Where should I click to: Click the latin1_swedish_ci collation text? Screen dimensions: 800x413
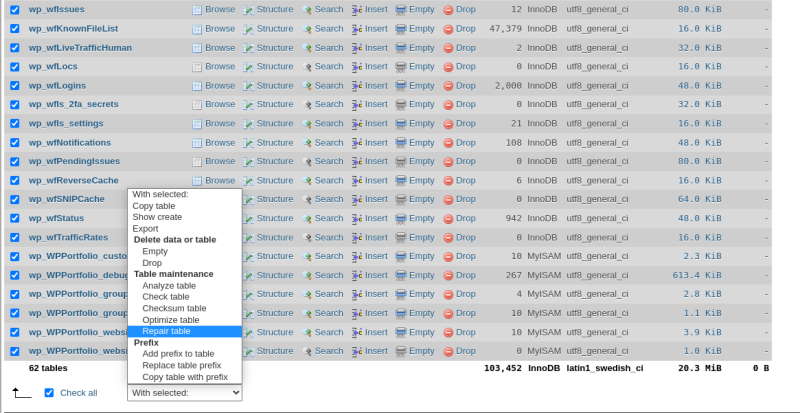(605, 368)
